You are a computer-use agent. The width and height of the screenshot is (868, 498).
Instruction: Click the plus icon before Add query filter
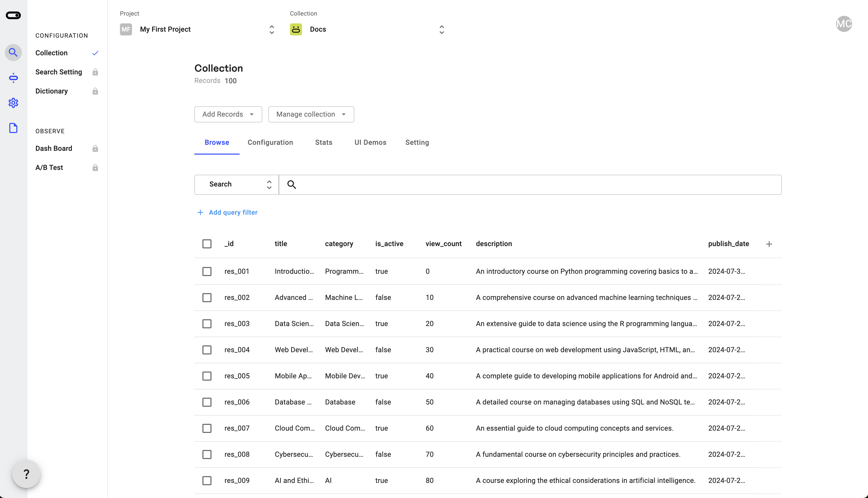[200, 212]
